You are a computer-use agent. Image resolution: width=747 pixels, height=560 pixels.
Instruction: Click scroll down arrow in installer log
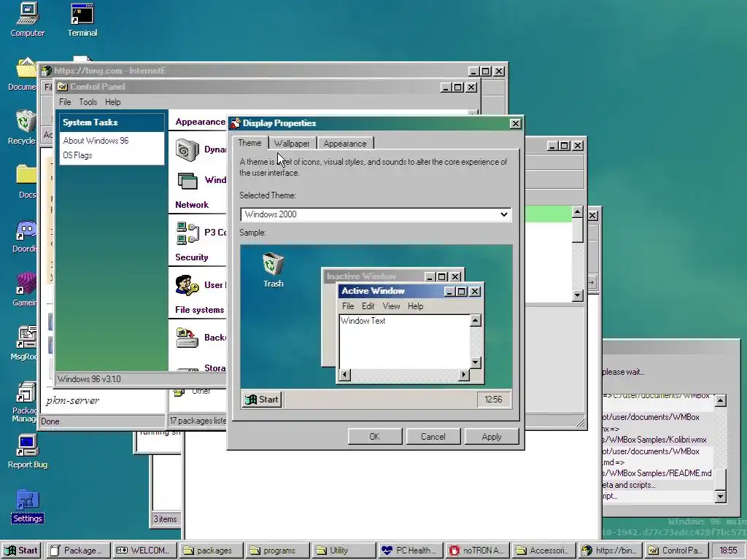point(720,497)
